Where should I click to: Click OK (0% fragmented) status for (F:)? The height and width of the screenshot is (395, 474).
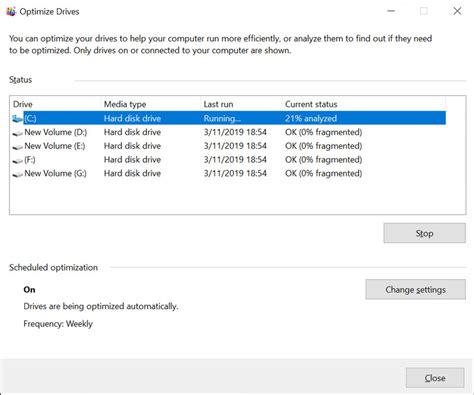click(323, 160)
